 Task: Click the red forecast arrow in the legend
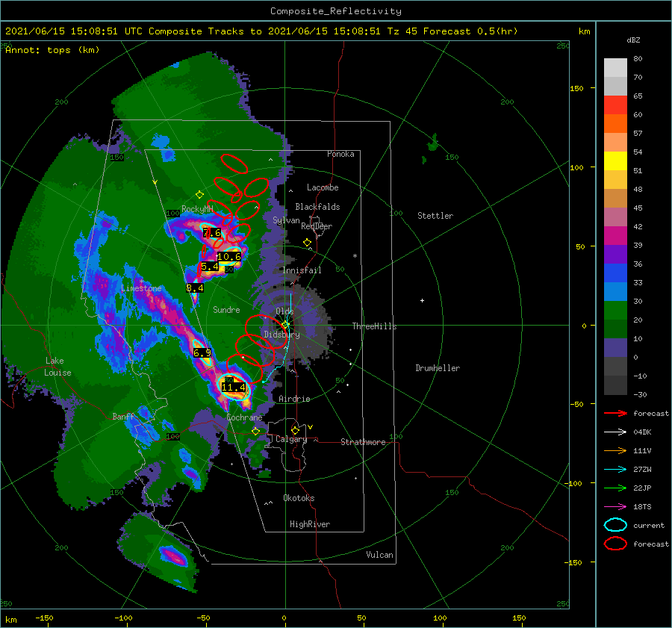615,413
